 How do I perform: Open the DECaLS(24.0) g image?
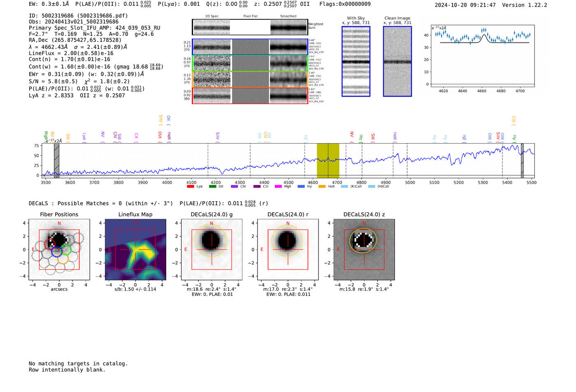(211, 250)
